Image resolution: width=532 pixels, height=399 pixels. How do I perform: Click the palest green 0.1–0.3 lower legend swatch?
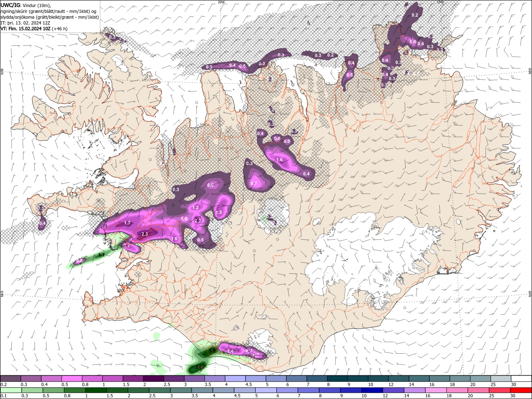(x=11, y=390)
